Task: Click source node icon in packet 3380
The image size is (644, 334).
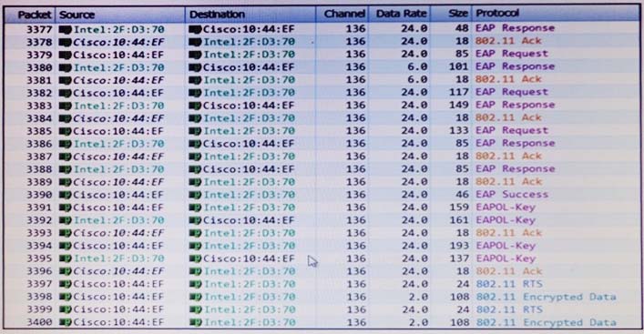Action: coord(65,67)
